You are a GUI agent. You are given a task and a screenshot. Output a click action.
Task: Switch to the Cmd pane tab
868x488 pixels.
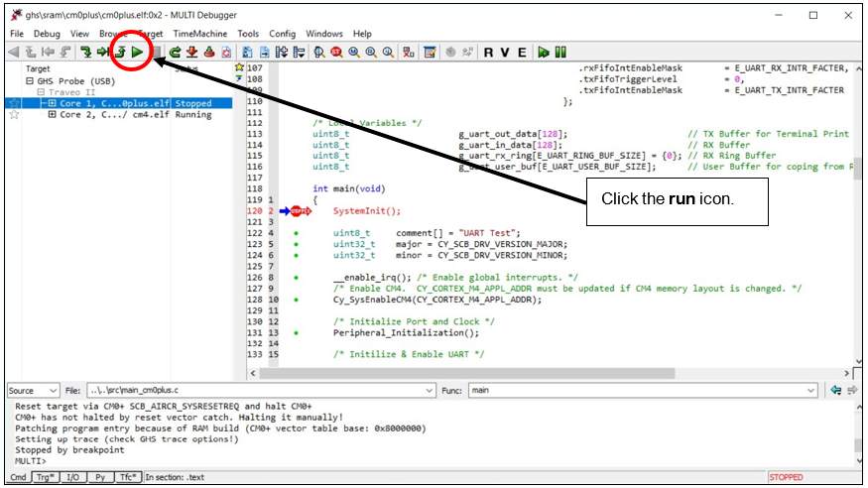coord(18,477)
